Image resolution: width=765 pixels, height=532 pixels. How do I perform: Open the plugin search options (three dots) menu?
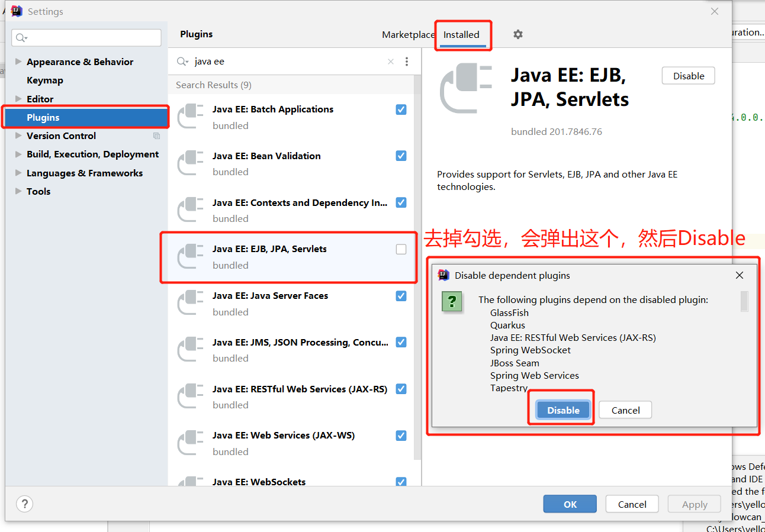[x=407, y=62]
